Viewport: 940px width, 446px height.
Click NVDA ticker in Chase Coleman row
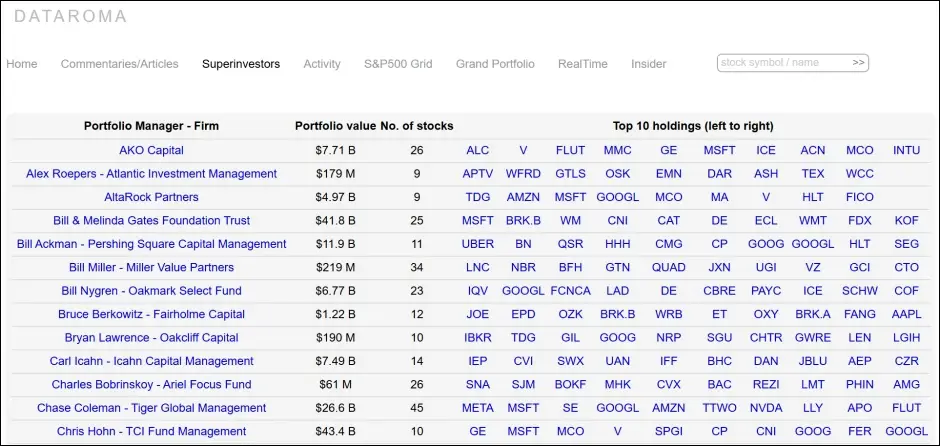tap(766, 408)
